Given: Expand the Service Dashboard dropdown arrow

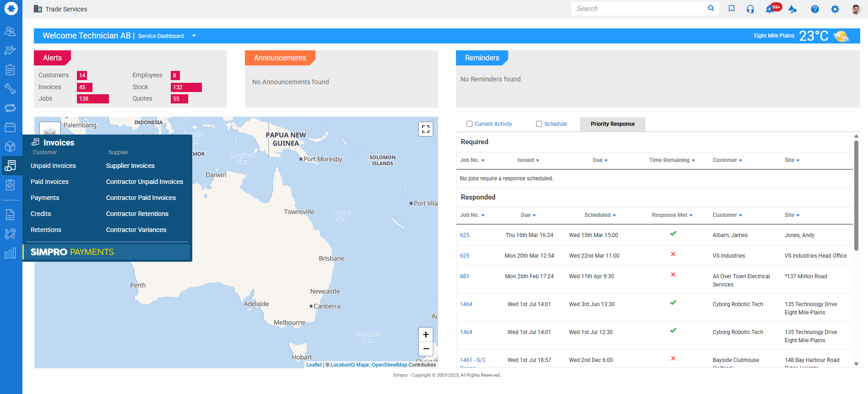Looking at the screenshot, I should click(194, 36).
